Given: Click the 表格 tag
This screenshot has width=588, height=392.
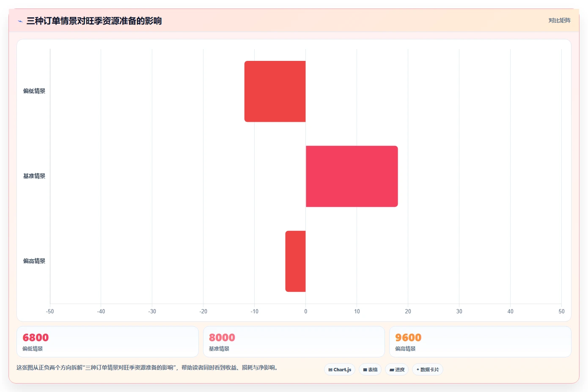Looking at the screenshot, I should [x=370, y=370].
